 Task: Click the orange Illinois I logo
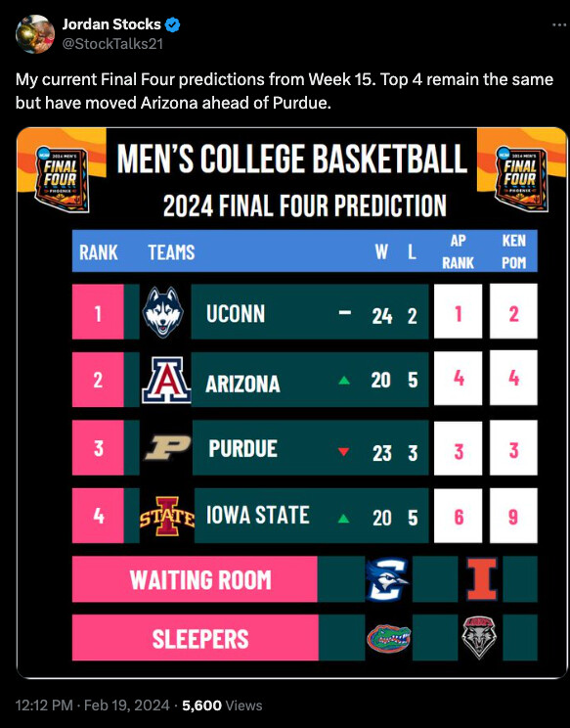point(481,579)
